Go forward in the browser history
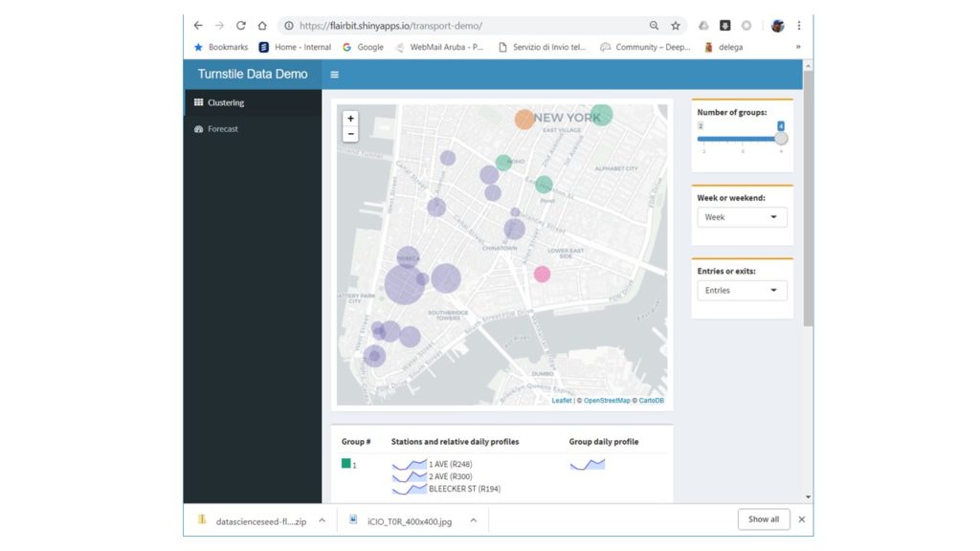The height and width of the screenshot is (551, 980). [x=219, y=26]
